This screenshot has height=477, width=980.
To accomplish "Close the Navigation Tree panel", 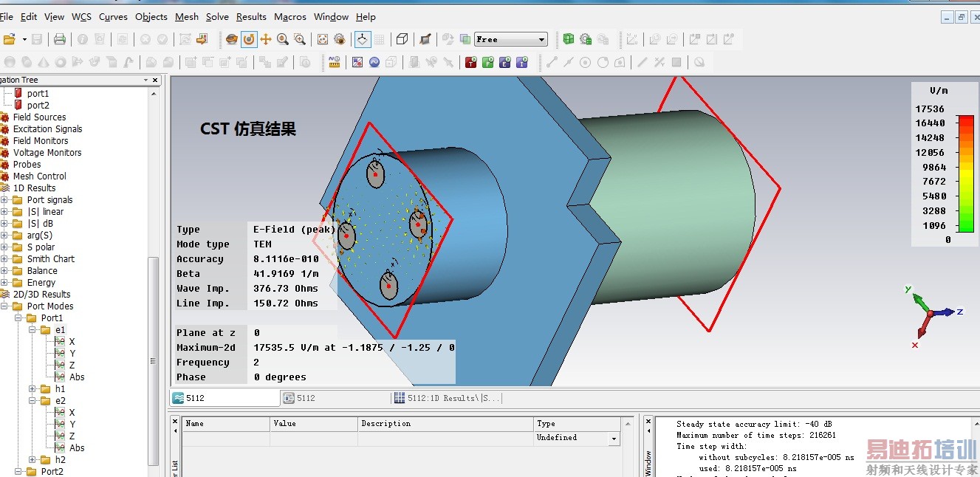I will [157, 80].
